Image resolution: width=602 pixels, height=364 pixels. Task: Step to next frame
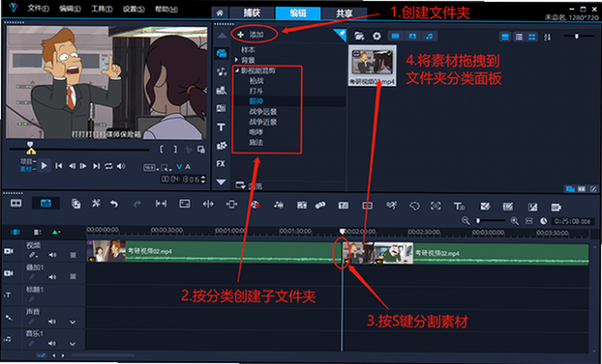pyautogui.click(x=83, y=166)
